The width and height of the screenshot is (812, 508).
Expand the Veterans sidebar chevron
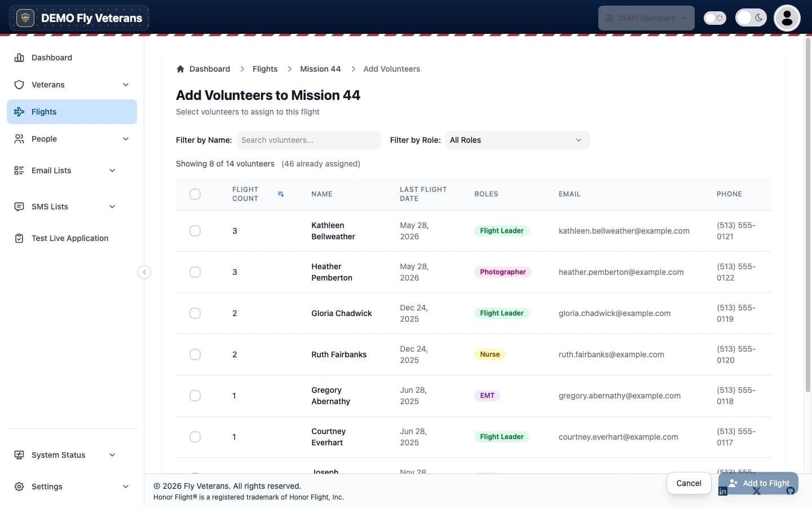click(126, 85)
